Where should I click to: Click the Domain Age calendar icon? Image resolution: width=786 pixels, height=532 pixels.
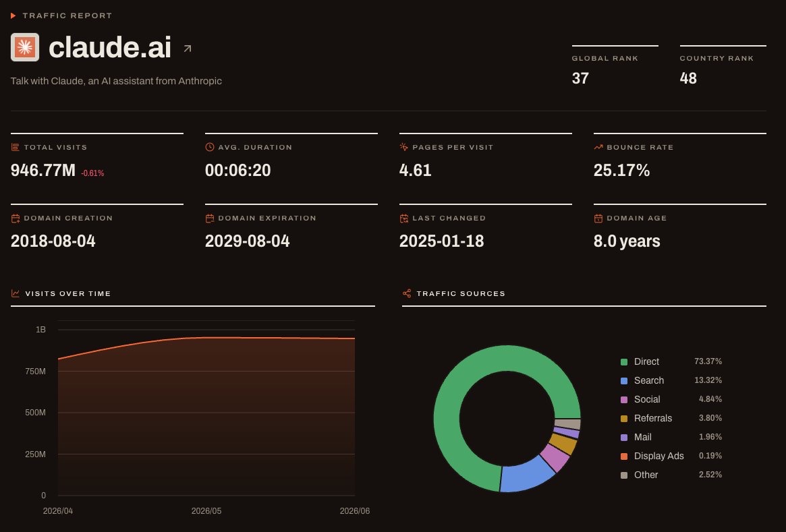[598, 218]
